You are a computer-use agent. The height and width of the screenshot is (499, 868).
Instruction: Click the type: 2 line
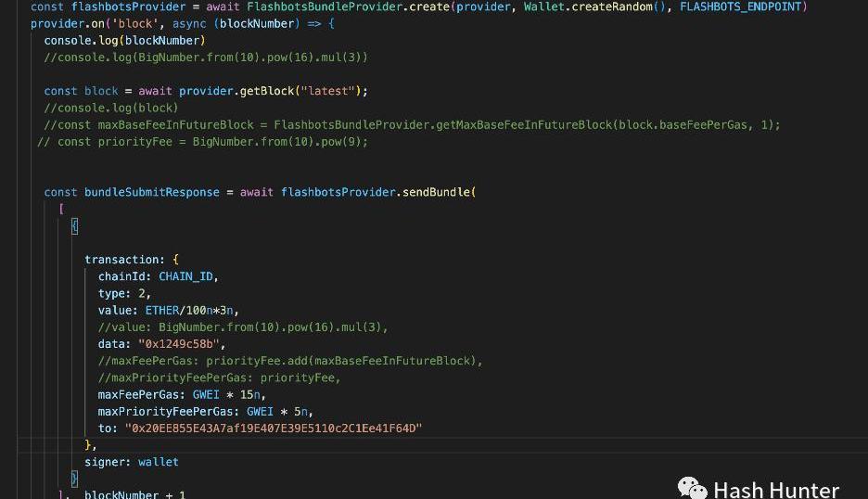(124, 293)
